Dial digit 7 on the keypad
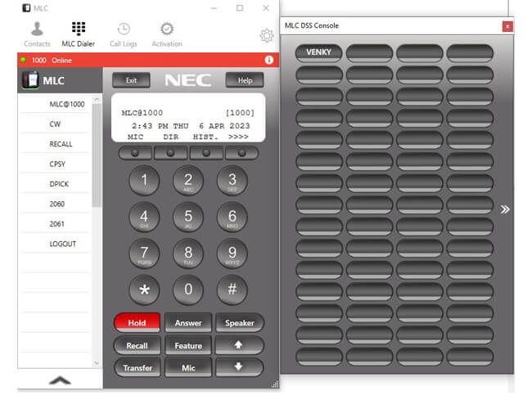Image resolution: width=532 pixels, height=409 pixels. [144, 254]
